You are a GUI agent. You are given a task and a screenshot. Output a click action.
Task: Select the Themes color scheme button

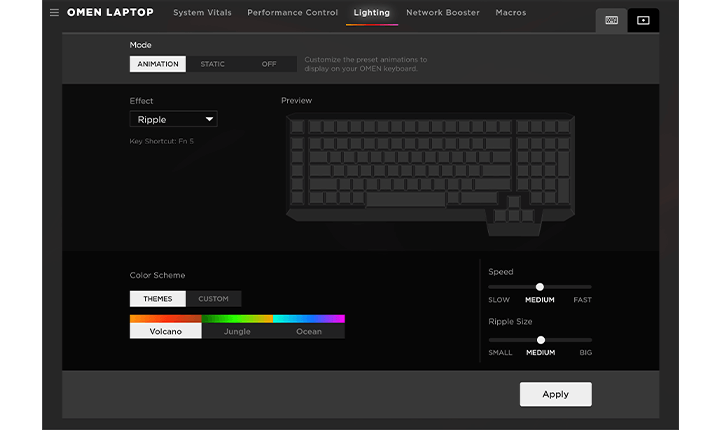click(x=157, y=299)
